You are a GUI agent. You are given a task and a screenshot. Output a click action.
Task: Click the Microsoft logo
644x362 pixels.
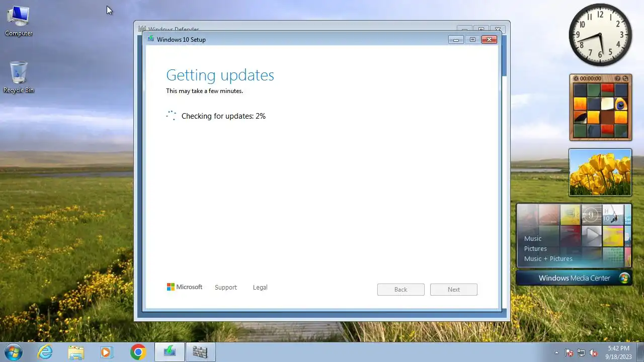[185, 287]
